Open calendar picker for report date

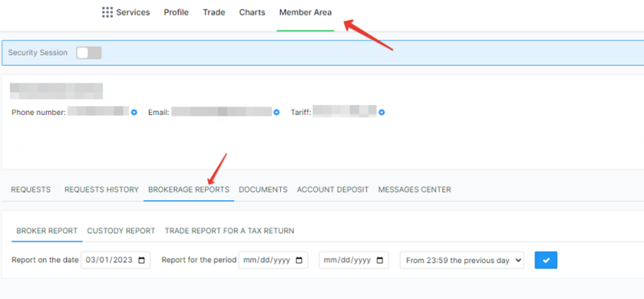[142, 260]
